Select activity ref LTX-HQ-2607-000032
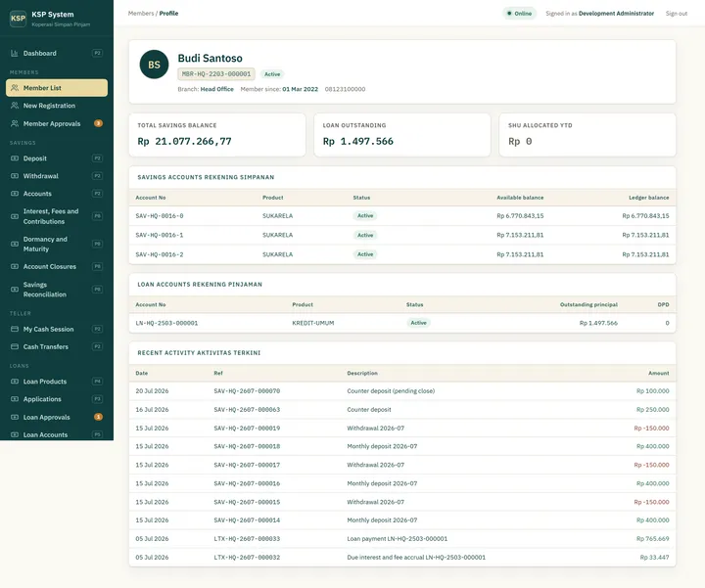The width and height of the screenshot is (705, 588). pos(247,558)
